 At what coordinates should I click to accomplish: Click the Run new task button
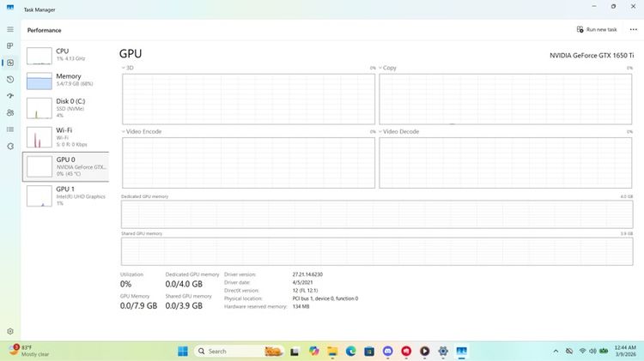597,29
